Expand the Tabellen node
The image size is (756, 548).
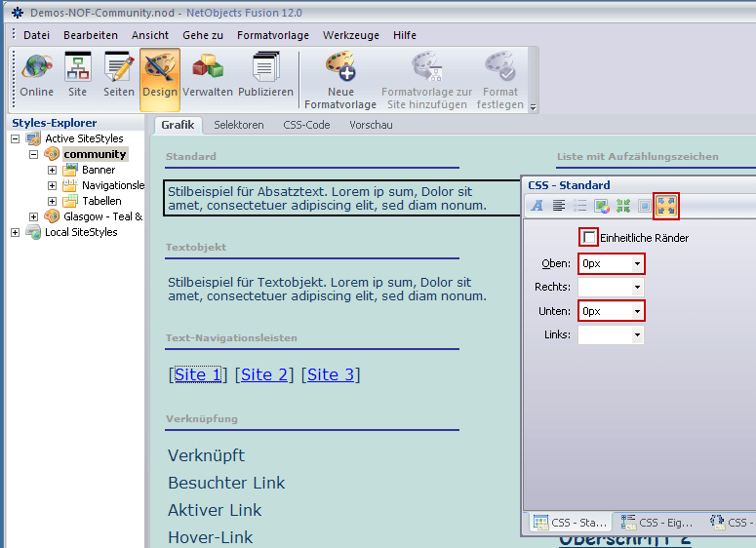(x=52, y=201)
